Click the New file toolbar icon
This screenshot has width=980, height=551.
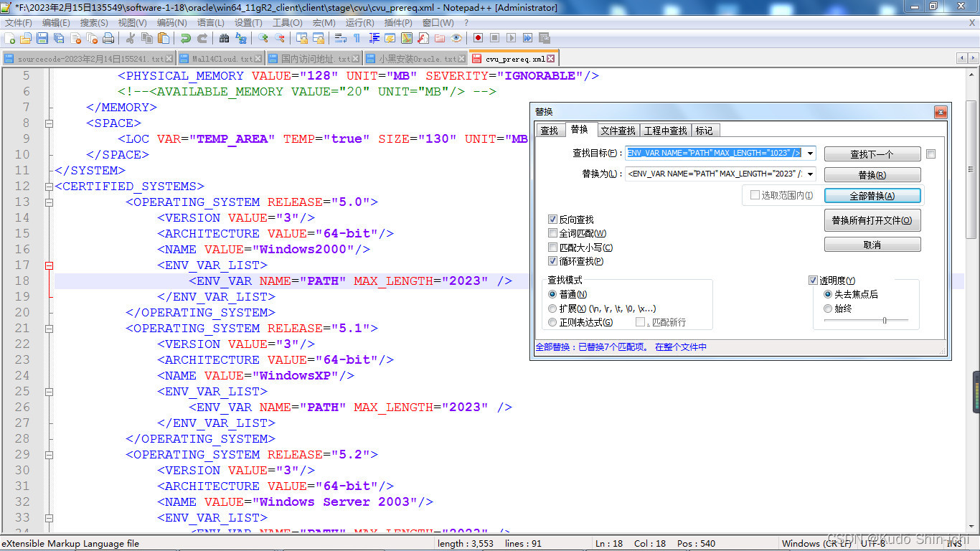9,38
